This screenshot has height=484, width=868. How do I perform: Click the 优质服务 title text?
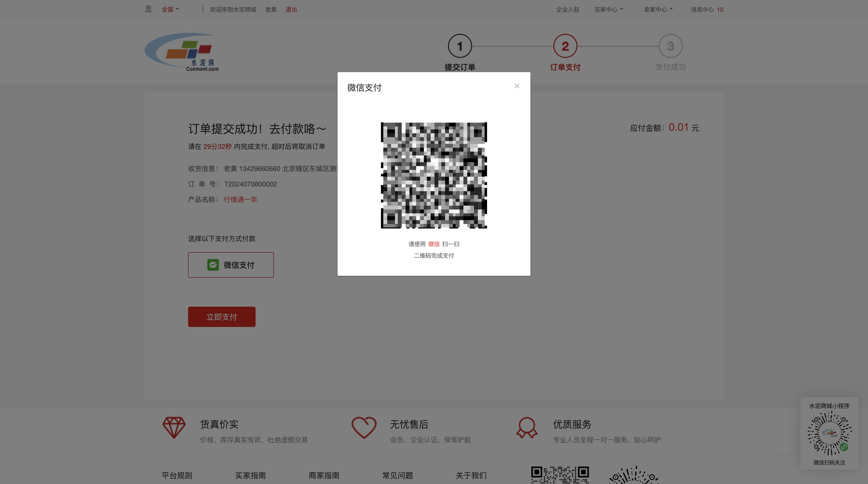572,424
